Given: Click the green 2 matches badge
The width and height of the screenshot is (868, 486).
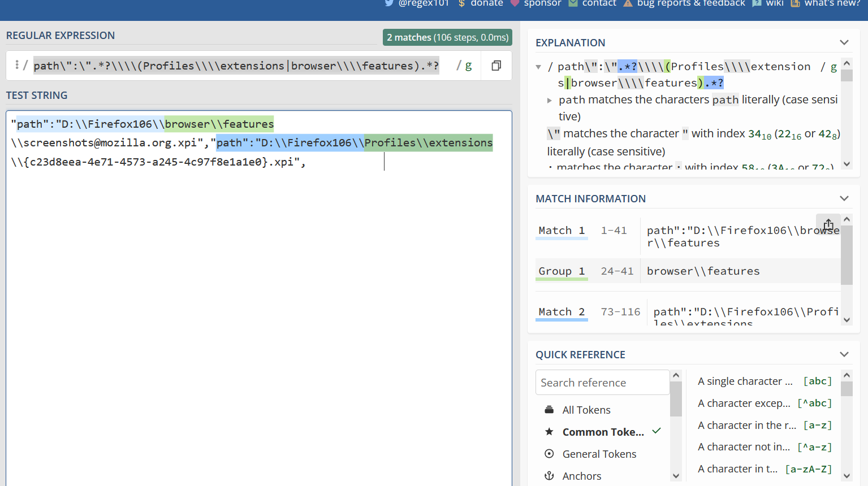Looking at the screenshot, I should (x=447, y=37).
